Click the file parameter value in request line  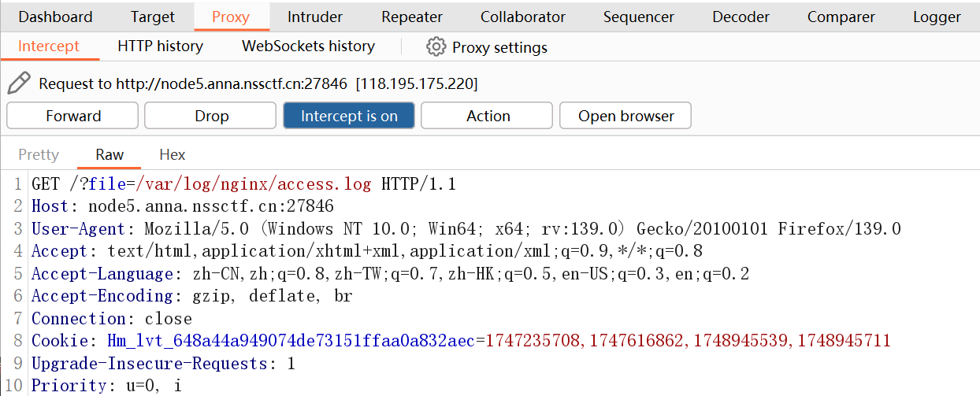coord(254,185)
